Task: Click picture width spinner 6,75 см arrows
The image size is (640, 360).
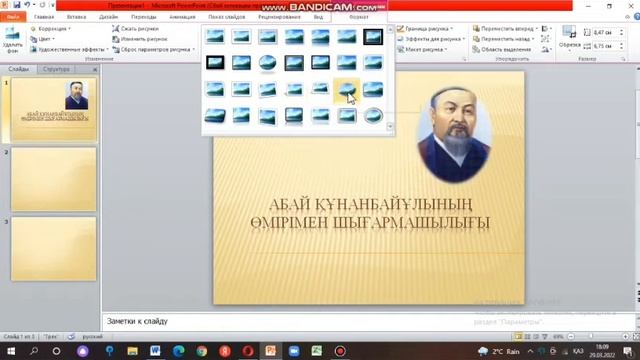Action: pyautogui.click(x=622, y=46)
